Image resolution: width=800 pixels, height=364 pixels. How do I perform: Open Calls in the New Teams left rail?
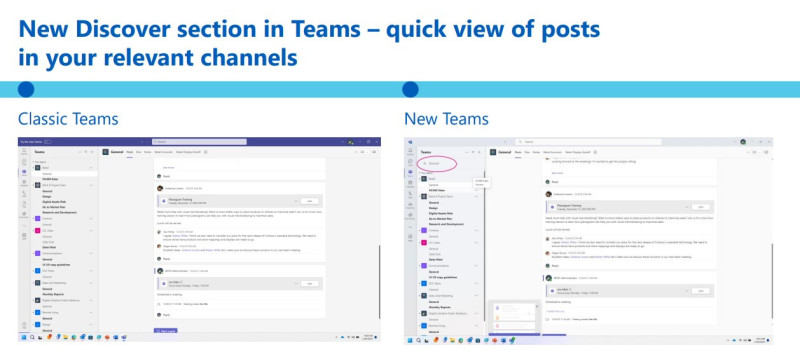pos(411,195)
